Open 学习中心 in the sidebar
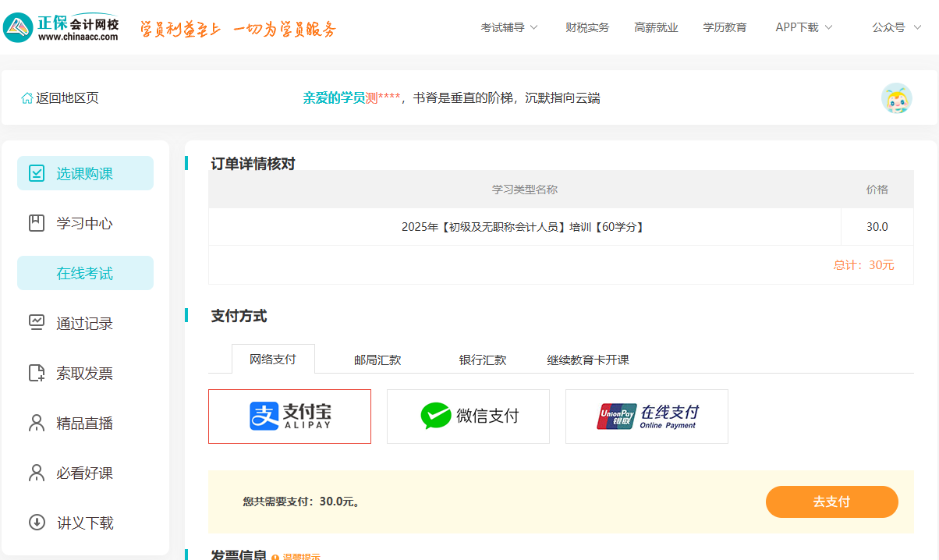This screenshot has width=939, height=560. pyautogui.click(x=85, y=223)
